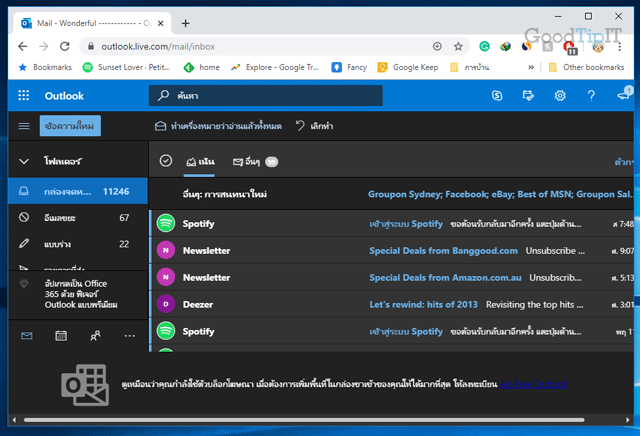
Task: Mark all as read toolbar button
Action: (218, 126)
